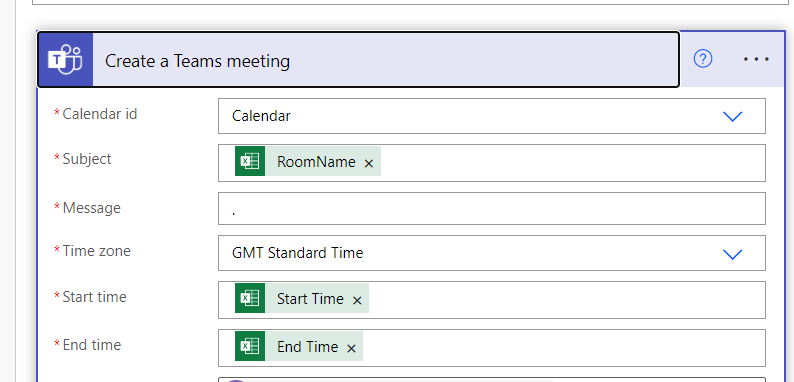This screenshot has width=794, height=382.
Task: Collapse the Create a Teams meeting card header
Action: click(x=358, y=60)
